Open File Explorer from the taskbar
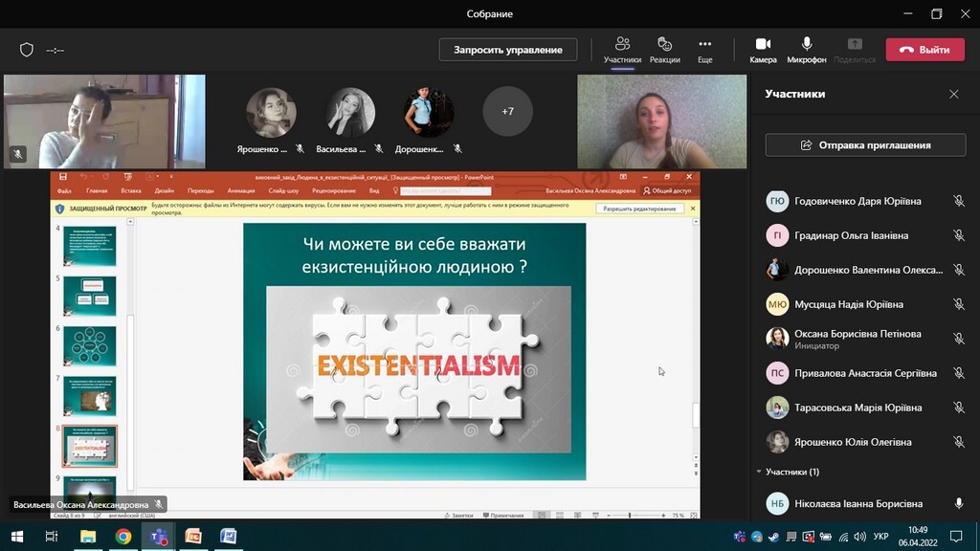980x551 pixels. click(x=88, y=536)
